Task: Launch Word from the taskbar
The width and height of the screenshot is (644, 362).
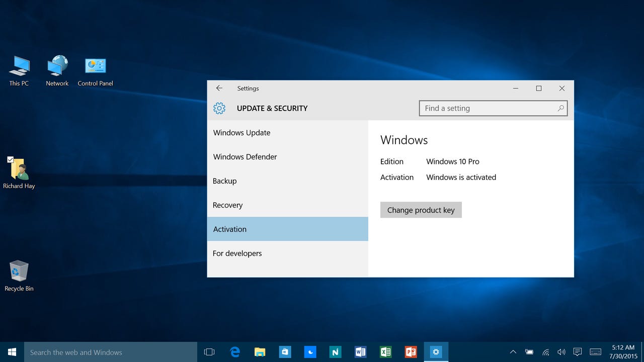Action: (x=360, y=352)
